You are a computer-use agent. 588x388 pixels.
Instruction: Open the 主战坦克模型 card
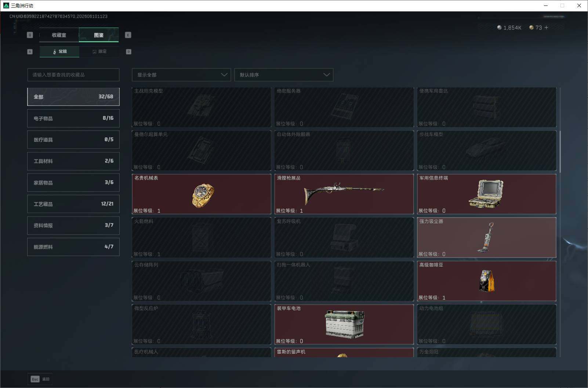[202, 107]
